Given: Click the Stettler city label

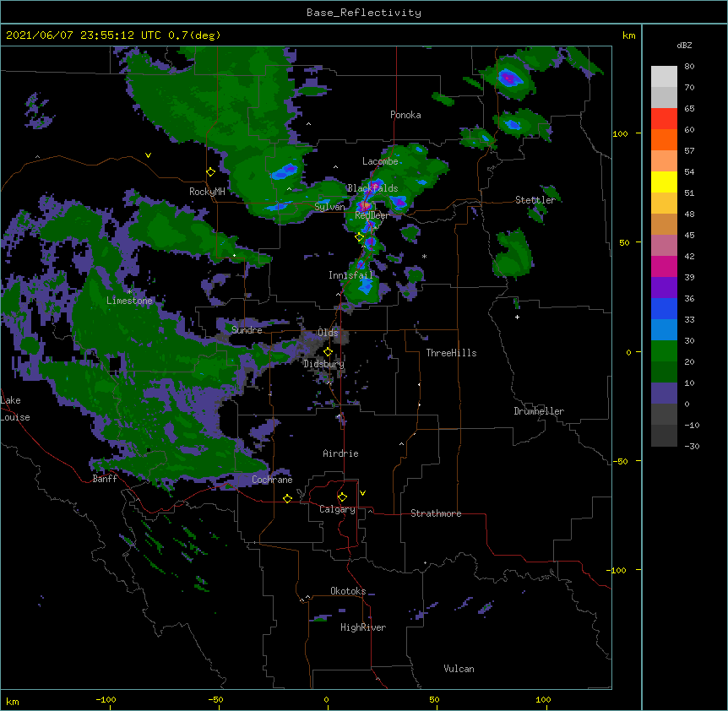Looking at the screenshot, I should 535,200.
